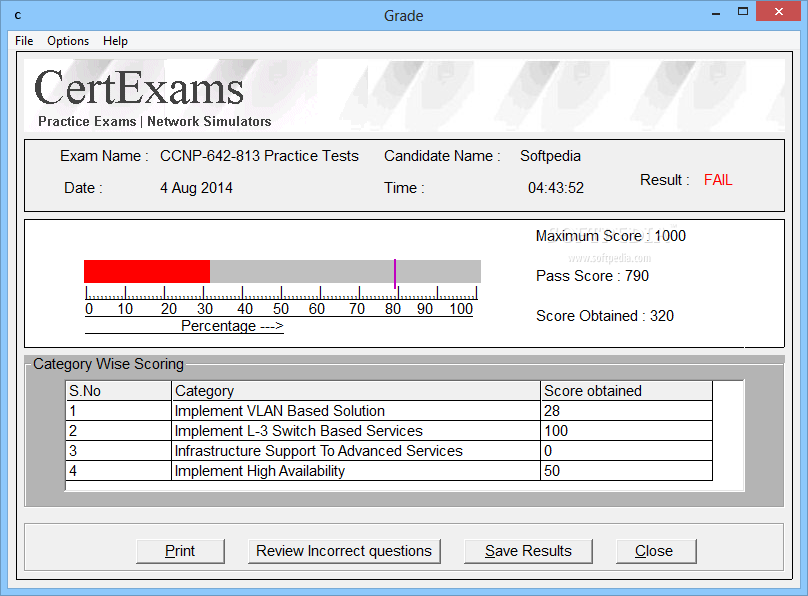
Task: Click the Score Obtained : 320 label
Action: click(x=605, y=316)
